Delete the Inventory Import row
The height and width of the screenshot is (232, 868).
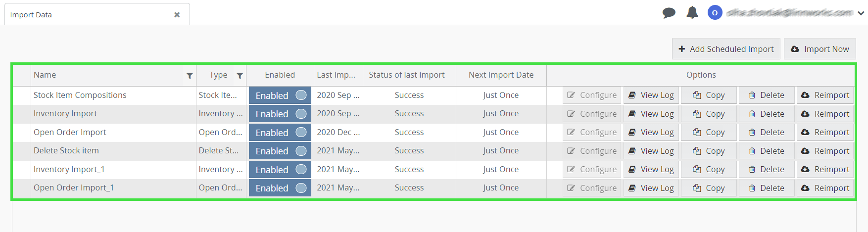(766, 114)
